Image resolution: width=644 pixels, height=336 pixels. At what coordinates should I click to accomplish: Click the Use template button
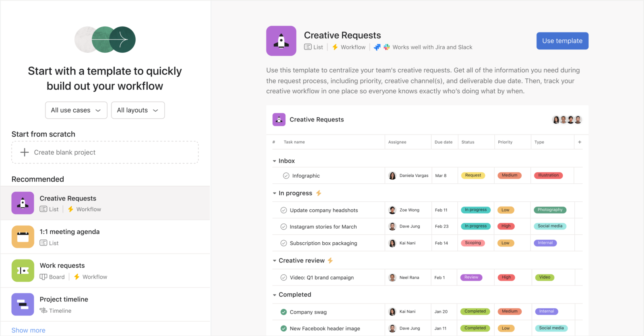(x=562, y=41)
